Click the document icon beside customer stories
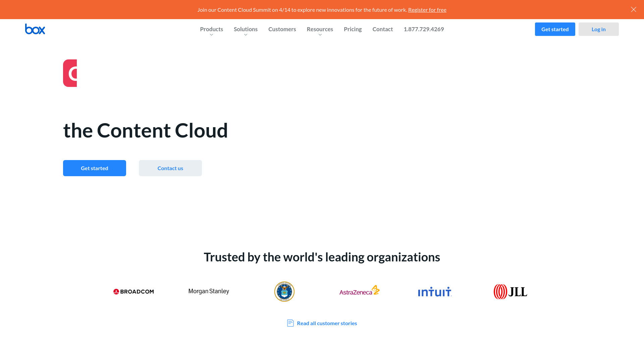The height and width of the screenshot is (349, 644). coord(290,323)
